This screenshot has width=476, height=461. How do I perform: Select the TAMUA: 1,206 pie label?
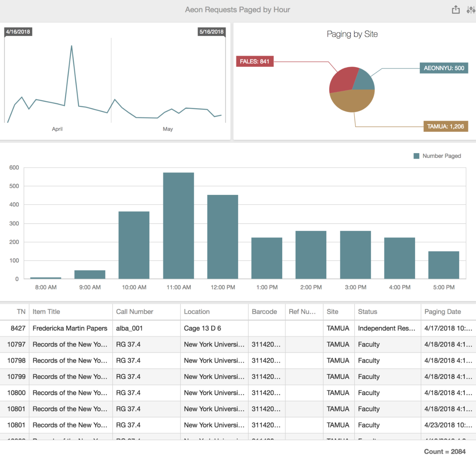pyautogui.click(x=445, y=127)
